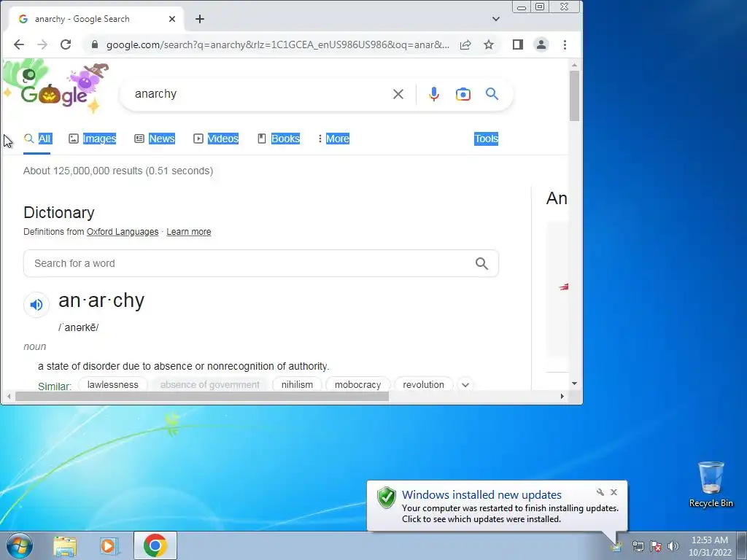
Task: Click Windows installed new updates notification
Action: (x=497, y=506)
